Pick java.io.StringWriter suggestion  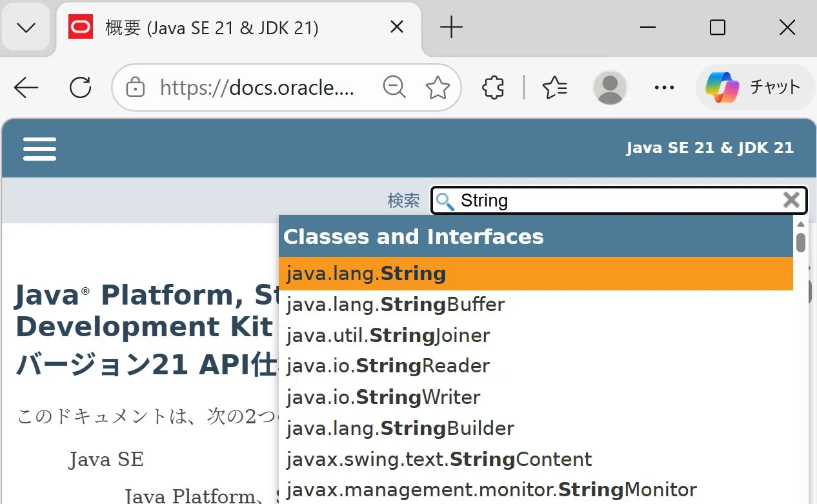(536, 397)
